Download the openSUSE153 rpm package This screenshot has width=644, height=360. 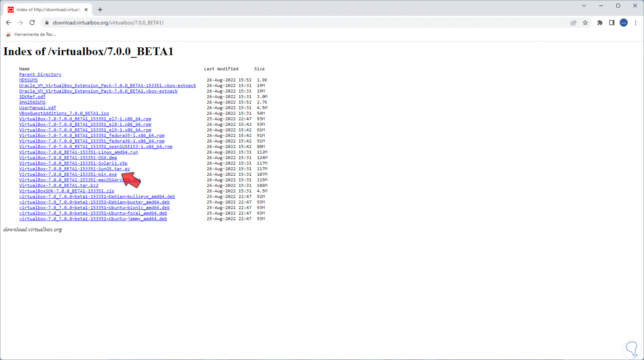96,147
